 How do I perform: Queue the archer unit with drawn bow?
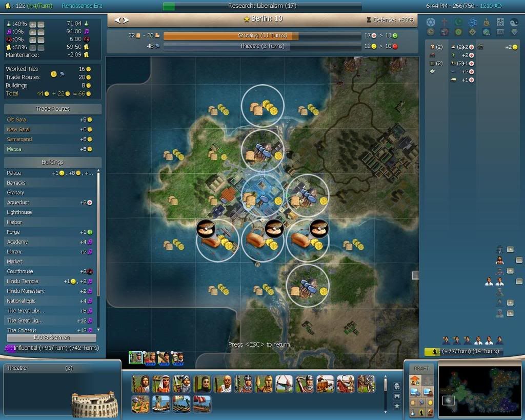(284, 384)
